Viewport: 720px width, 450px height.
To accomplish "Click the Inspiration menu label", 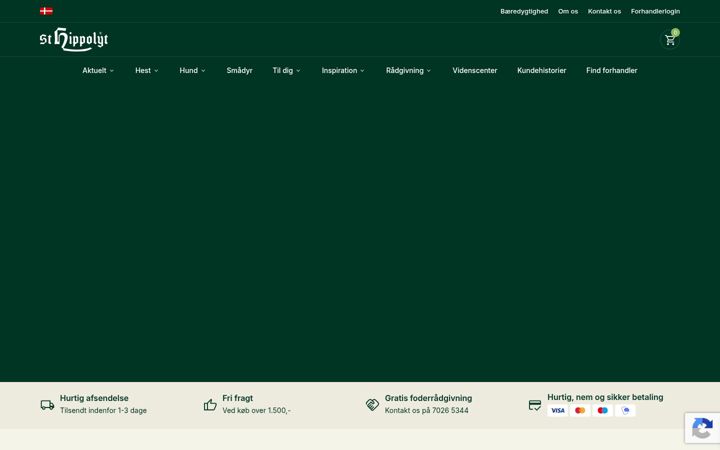I will 339,70.
